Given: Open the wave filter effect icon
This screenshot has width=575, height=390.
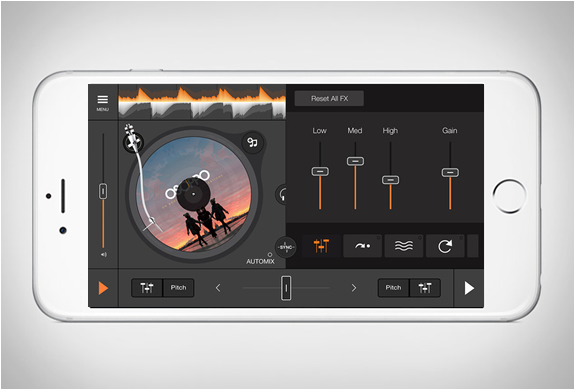Looking at the screenshot, I should (x=404, y=246).
